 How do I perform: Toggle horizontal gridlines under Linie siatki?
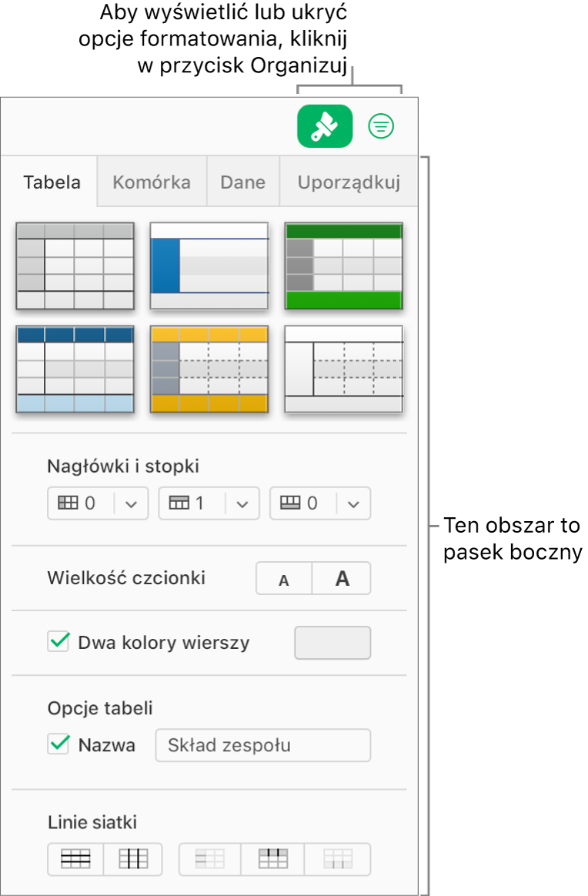75,859
